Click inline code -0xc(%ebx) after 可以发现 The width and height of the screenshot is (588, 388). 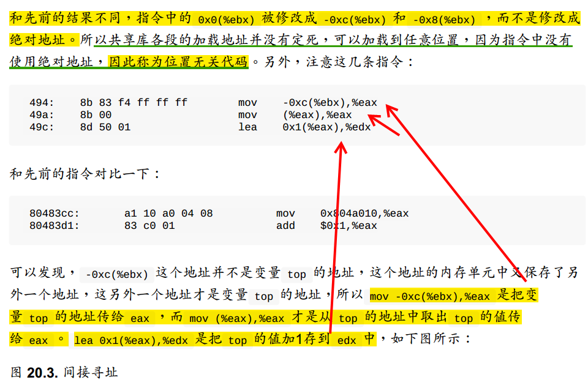coord(116,275)
